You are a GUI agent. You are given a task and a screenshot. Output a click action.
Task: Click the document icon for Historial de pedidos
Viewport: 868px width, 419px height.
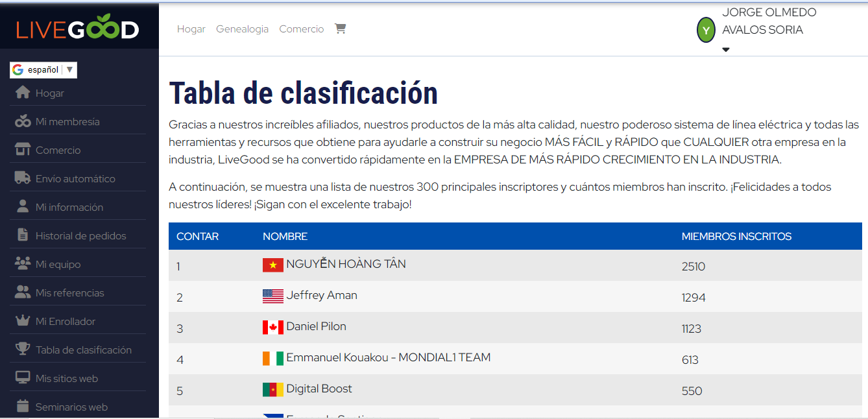[x=23, y=235]
